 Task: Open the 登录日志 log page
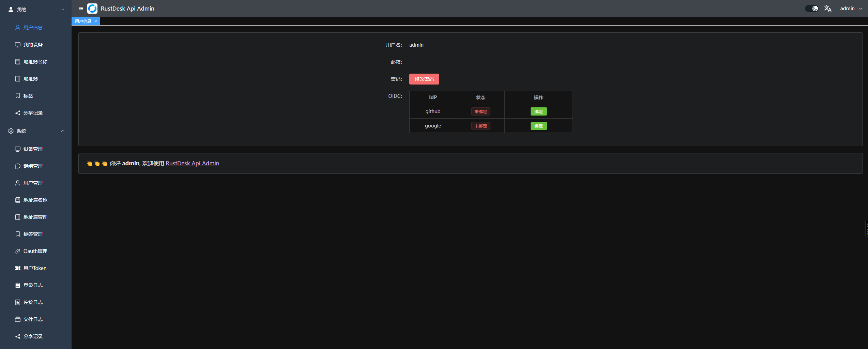click(33, 285)
